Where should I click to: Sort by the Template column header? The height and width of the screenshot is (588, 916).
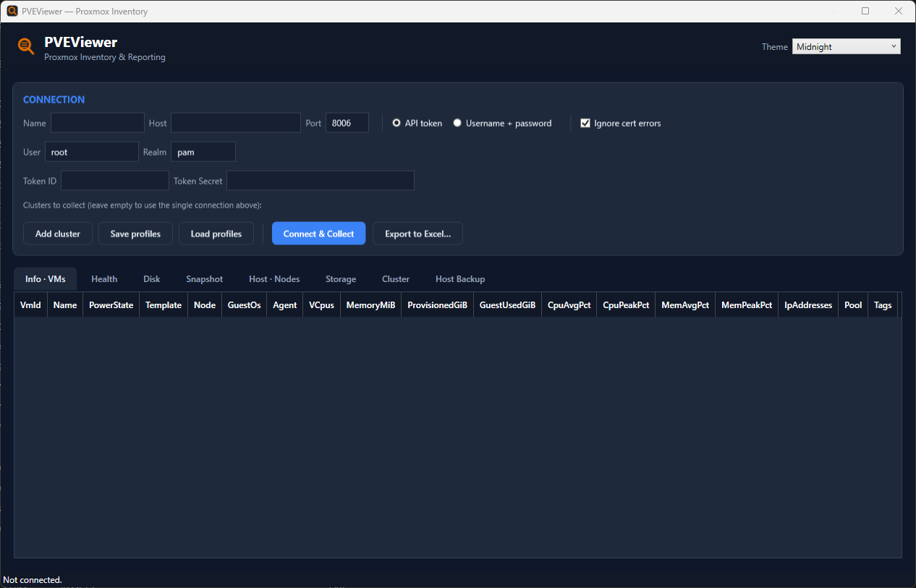coord(164,305)
